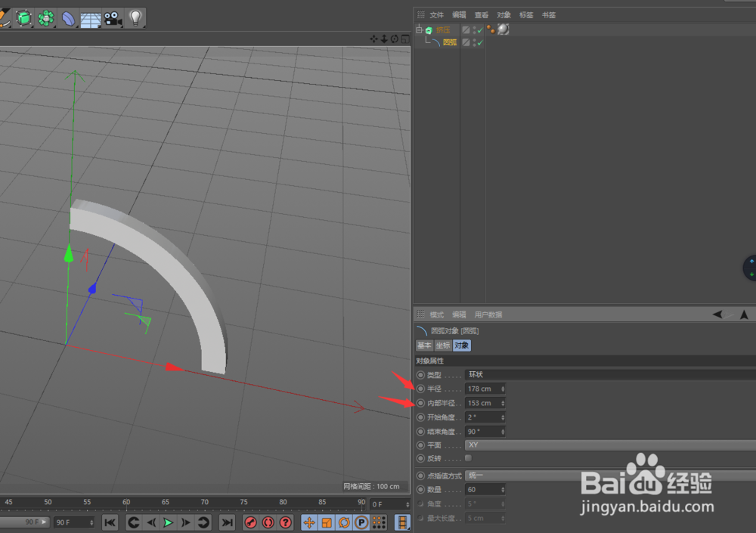Click the record active objects key icon

[250, 522]
